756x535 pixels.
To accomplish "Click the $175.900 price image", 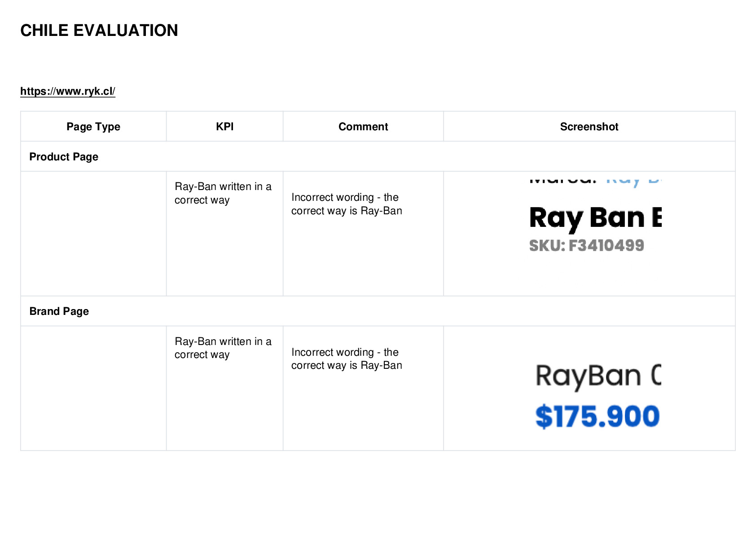I will (598, 416).
